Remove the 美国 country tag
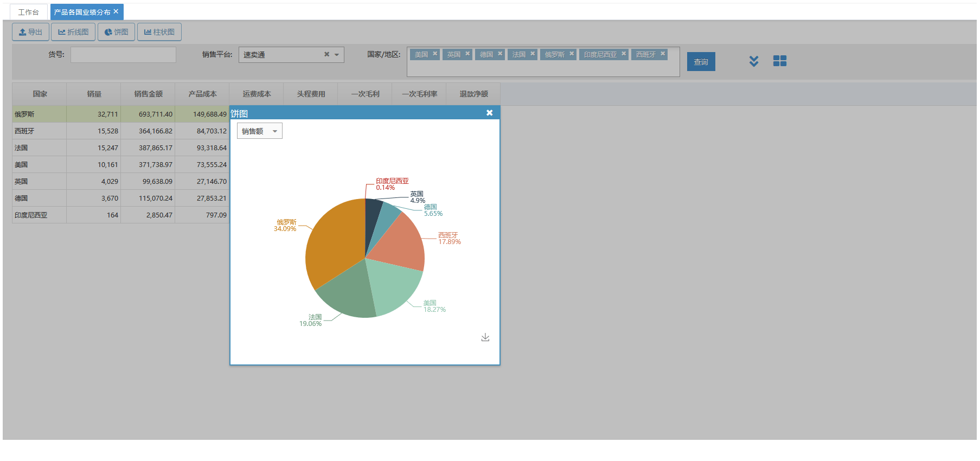Image resolution: width=980 pixels, height=461 pixels. [435, 54]
